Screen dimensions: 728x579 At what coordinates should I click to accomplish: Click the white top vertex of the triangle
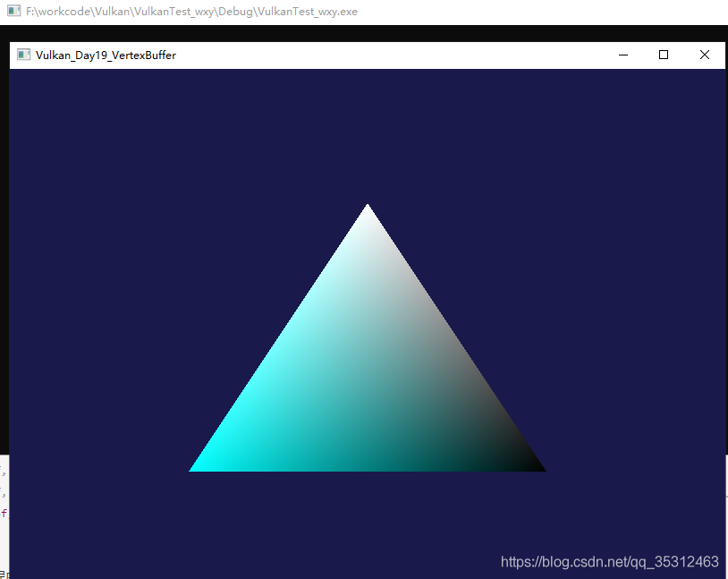pyautogui.click(x=367, y=209)
